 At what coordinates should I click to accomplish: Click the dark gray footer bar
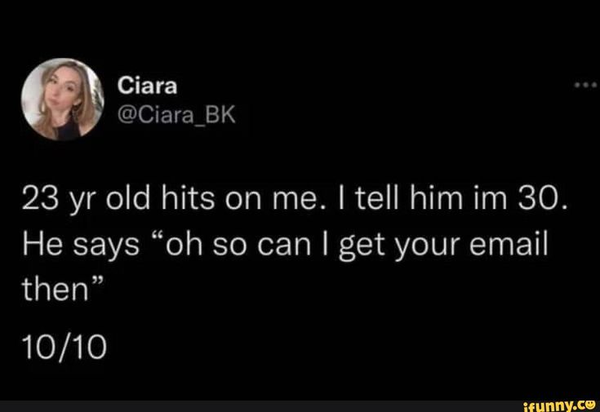(x=300, y=406)
